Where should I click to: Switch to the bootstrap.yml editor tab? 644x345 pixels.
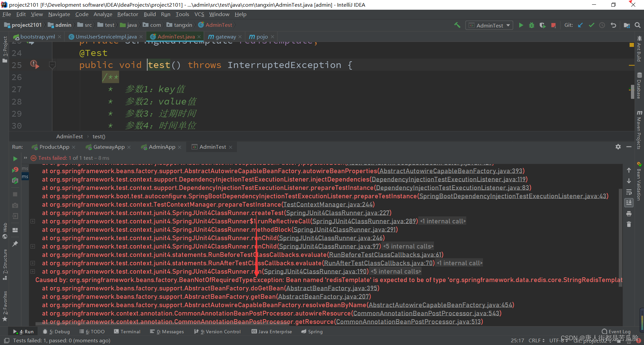click(x=37, y=37)
